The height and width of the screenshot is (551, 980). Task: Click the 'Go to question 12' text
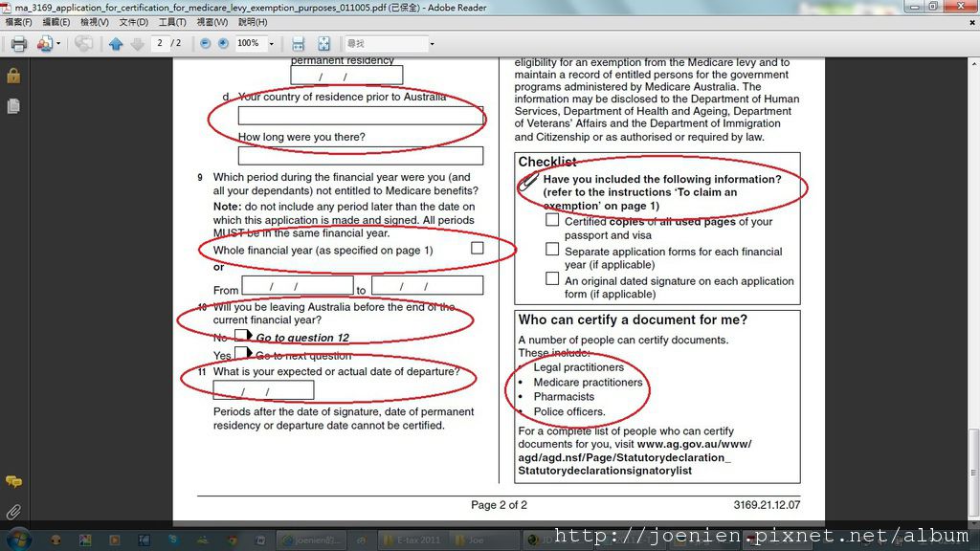(x=302, y=338)
